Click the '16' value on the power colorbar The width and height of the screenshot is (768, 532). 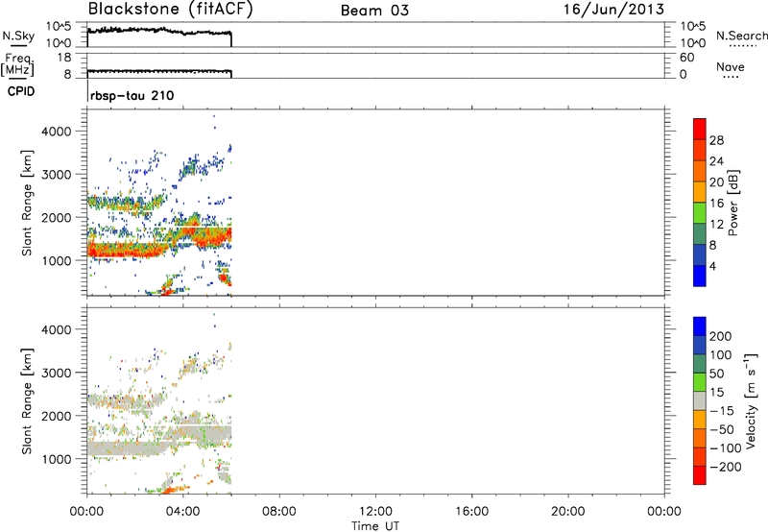click(716, 204)
